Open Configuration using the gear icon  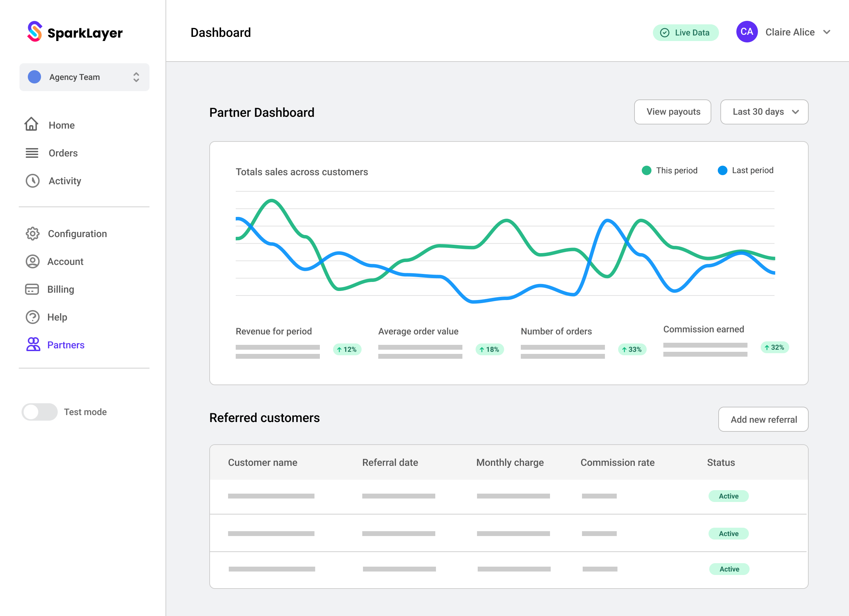point(32,234)
